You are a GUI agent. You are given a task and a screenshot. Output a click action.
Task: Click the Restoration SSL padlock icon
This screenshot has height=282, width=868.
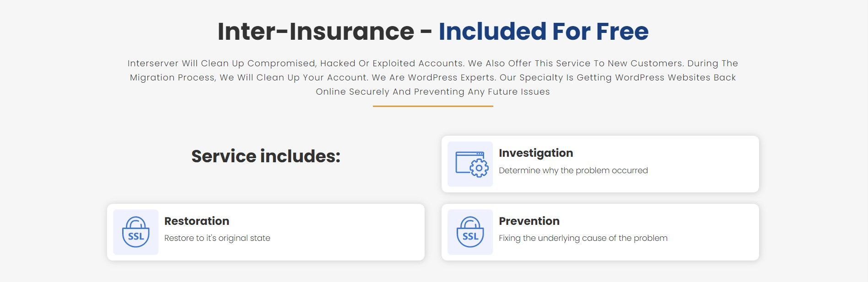click(136, 232)
